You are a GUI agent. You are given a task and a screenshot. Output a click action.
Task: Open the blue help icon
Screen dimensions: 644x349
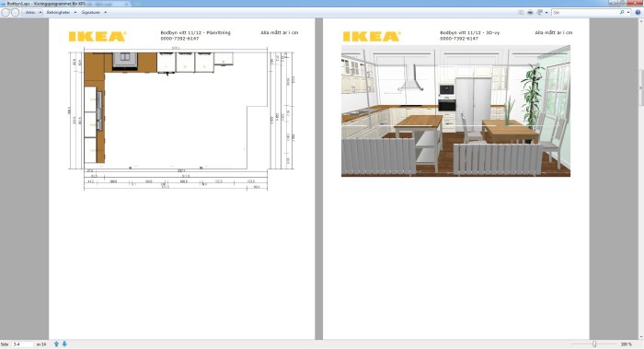pyautogui.click(x=638, y=12)
